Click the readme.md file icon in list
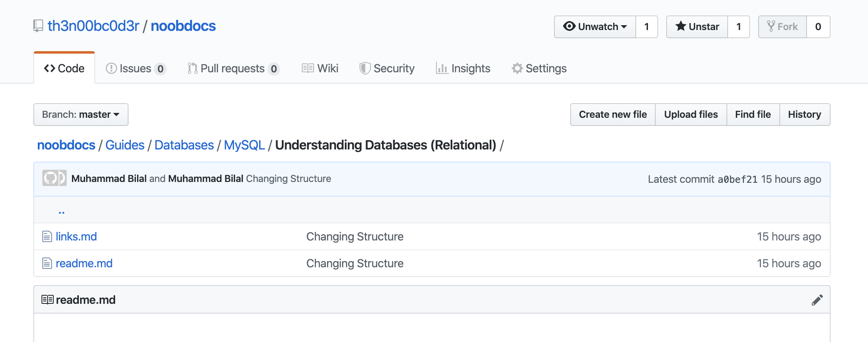This screenshot has width=868, height=342. tap(47, 263)
